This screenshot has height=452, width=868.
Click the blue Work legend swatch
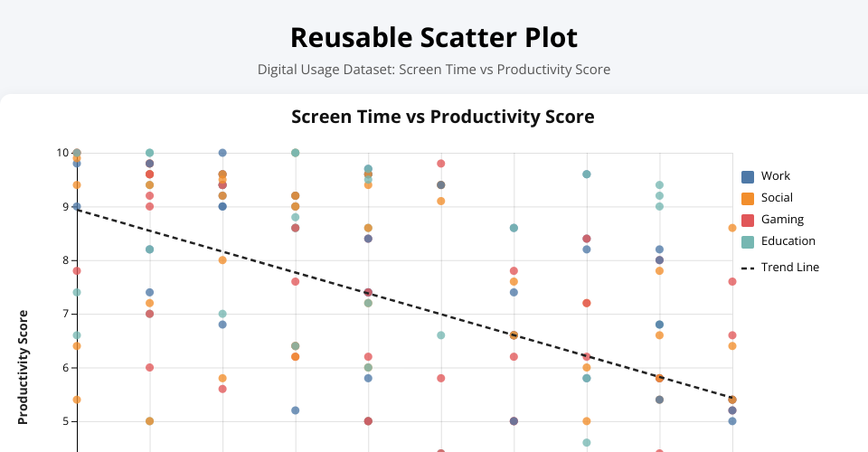[748, 176]
